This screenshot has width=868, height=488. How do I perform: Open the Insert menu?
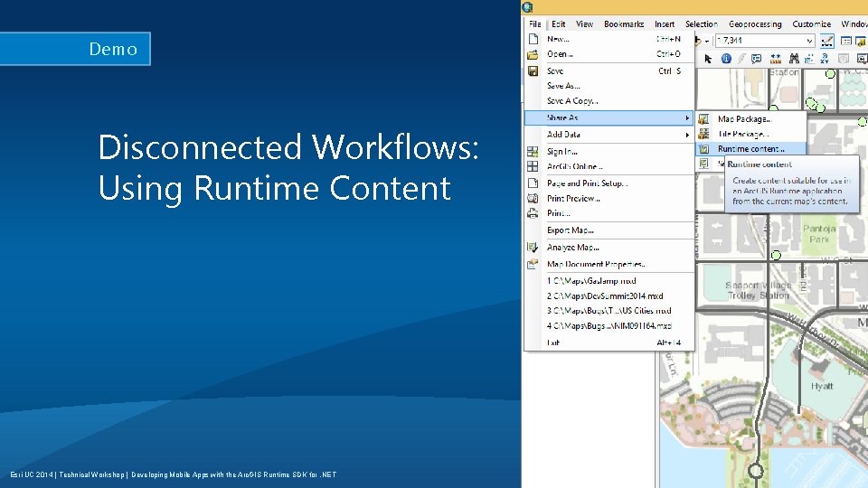click(665, 23)
